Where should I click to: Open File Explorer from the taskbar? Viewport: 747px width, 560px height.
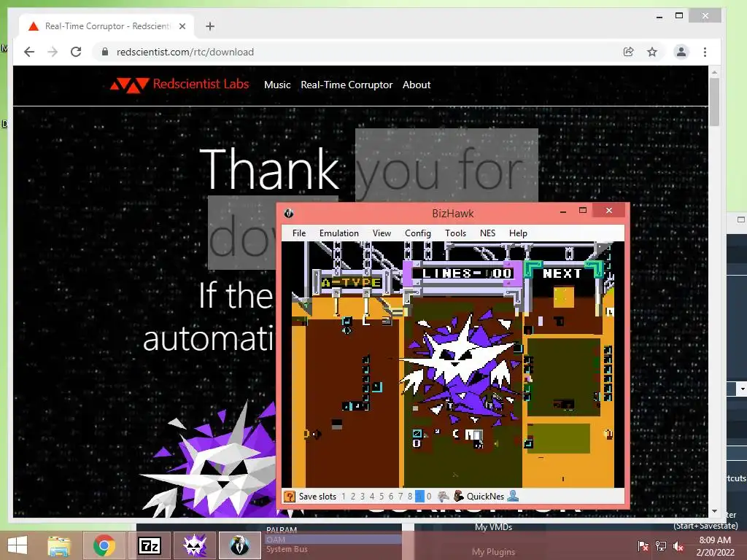pyautogui.click(x=58, y=545)
